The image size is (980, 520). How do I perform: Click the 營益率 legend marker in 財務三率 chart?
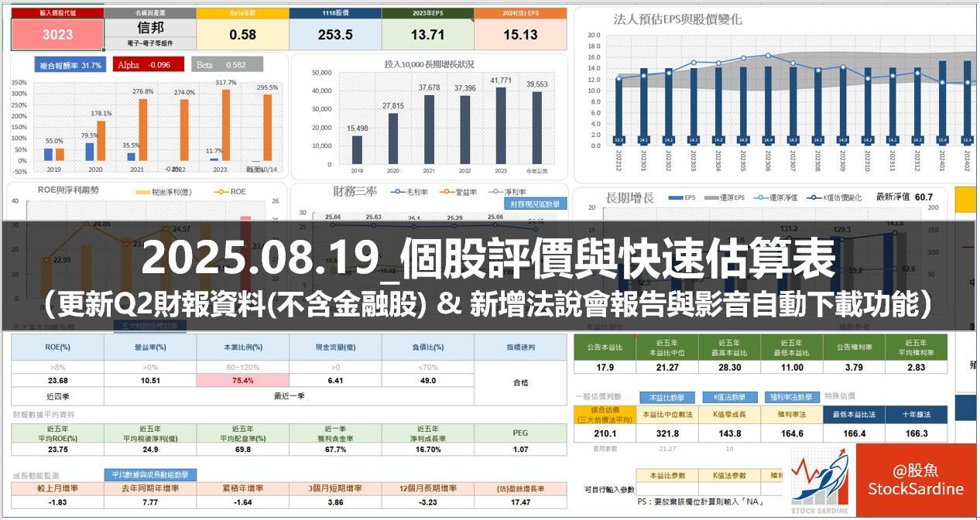coord(447,192)
